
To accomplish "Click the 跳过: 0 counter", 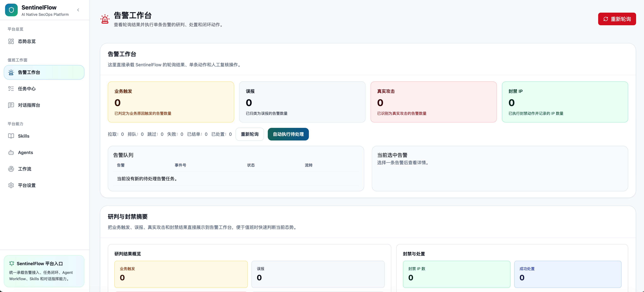I will (x=156, y=134).
